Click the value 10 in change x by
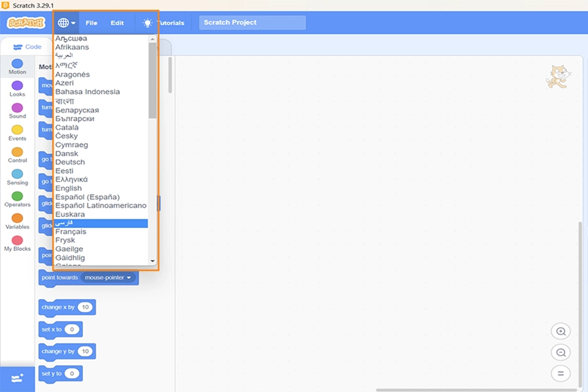 (x=85, y=308)
